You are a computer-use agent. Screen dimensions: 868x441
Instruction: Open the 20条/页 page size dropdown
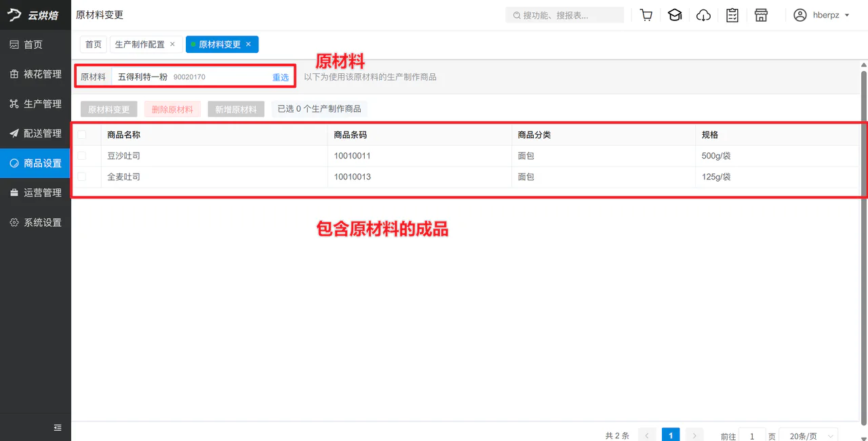[808, 436]
